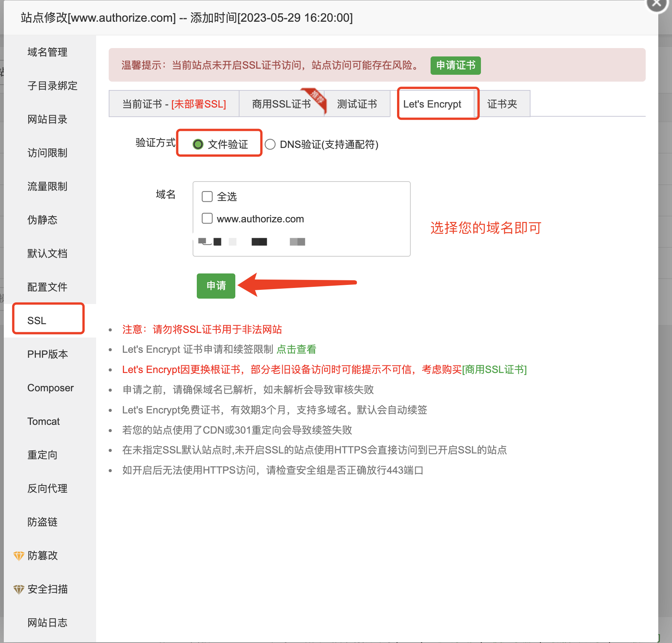Check the www.authorize.com domain checkbox
The image size is (672, 643).
pos(207,218)
